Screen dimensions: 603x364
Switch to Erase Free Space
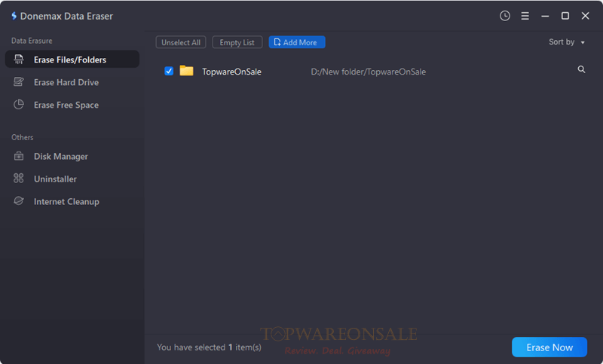[72, 105]
